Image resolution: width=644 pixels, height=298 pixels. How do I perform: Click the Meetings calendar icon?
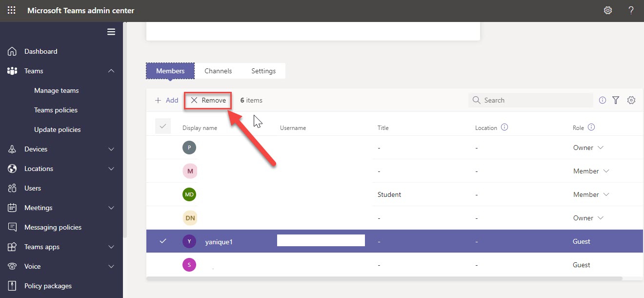12,208
